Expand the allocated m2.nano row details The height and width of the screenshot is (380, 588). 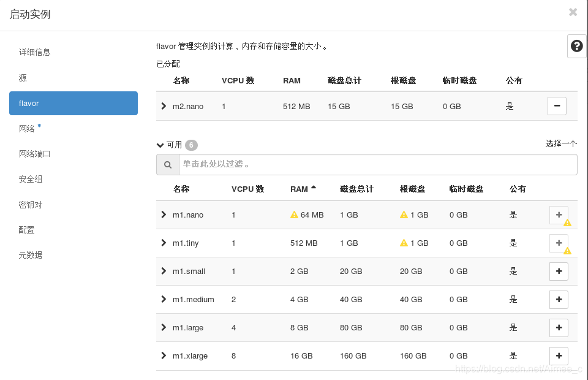point(164,106)
